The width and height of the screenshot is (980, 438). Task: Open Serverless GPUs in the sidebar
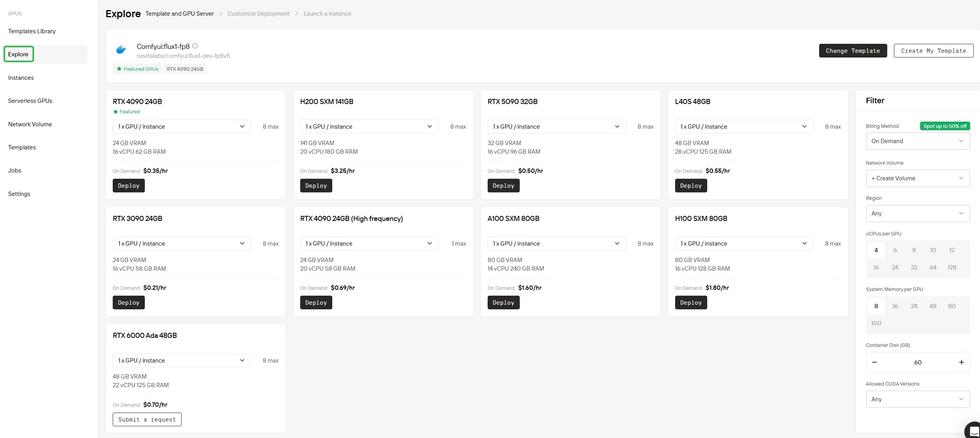tap(30, 101)
